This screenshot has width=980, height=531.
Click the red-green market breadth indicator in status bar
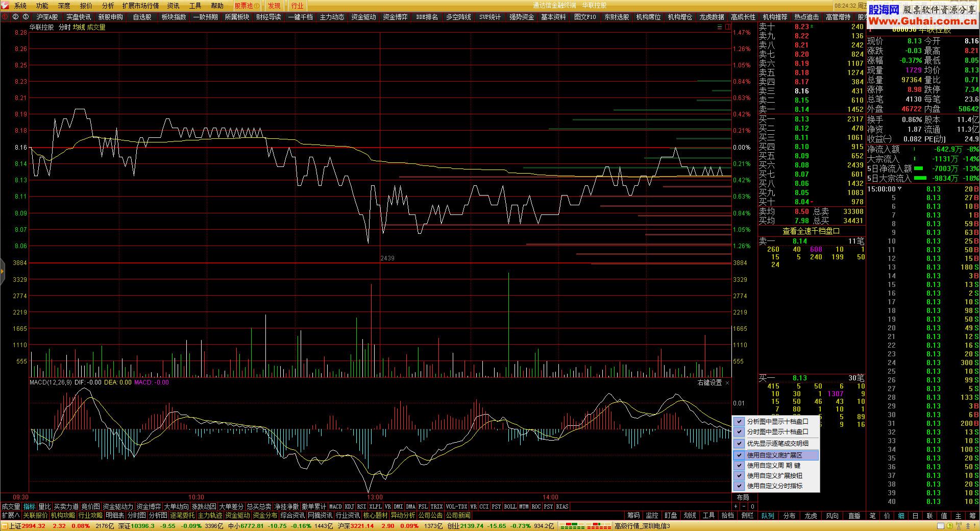585,526
